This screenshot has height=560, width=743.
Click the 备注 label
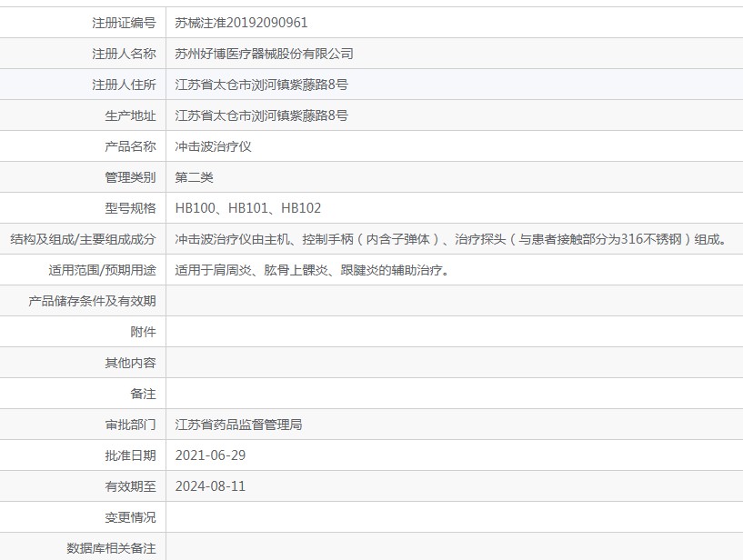pos(143,394)
